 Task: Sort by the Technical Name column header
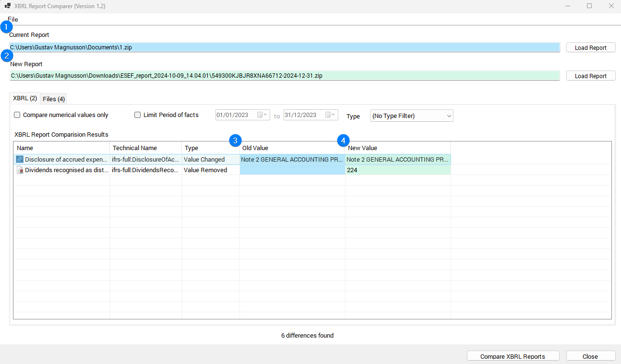coord(146,148)
